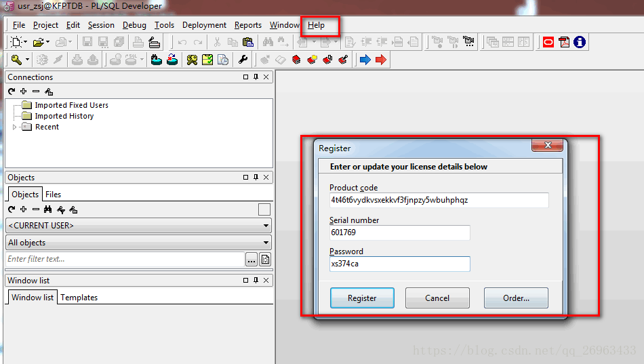Click the Log on key icon

[16, 60]
